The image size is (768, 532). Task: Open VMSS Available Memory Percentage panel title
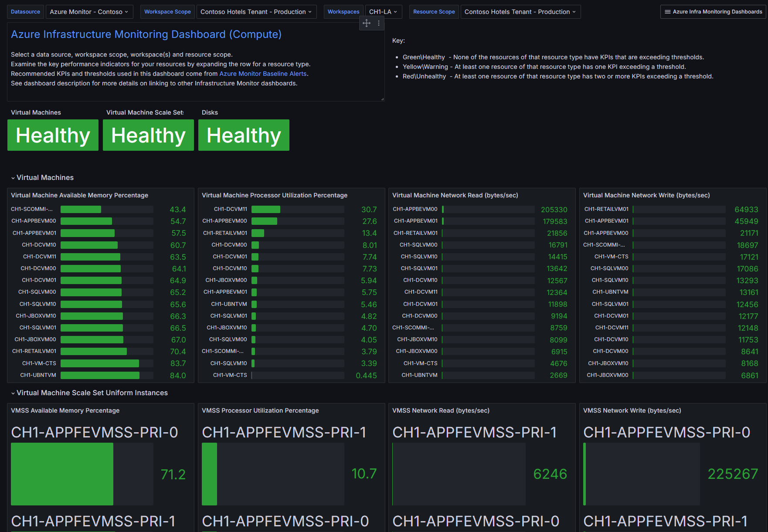(65, 410)
